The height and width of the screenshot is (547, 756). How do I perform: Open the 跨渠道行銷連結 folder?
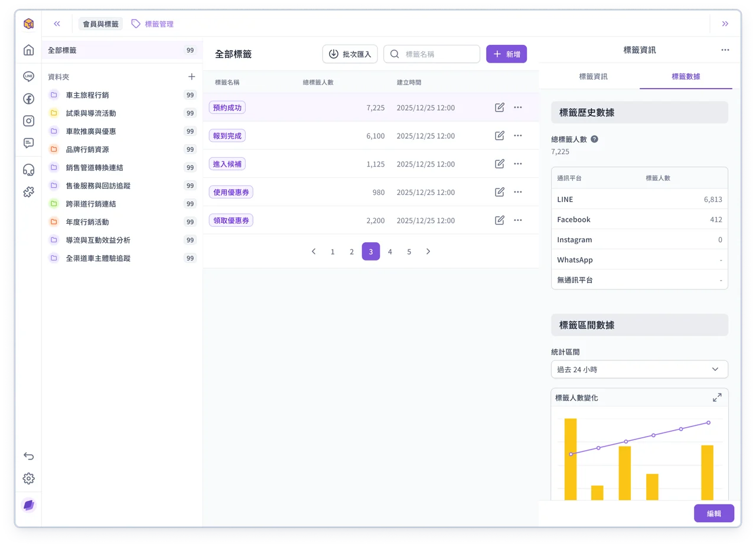click(122, 204)
